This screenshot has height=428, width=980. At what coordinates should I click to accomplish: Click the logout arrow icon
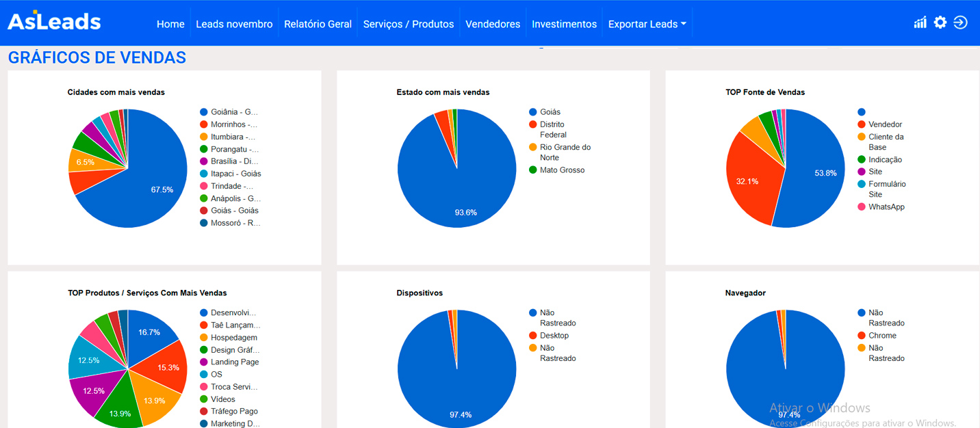[x=961, y=23]
